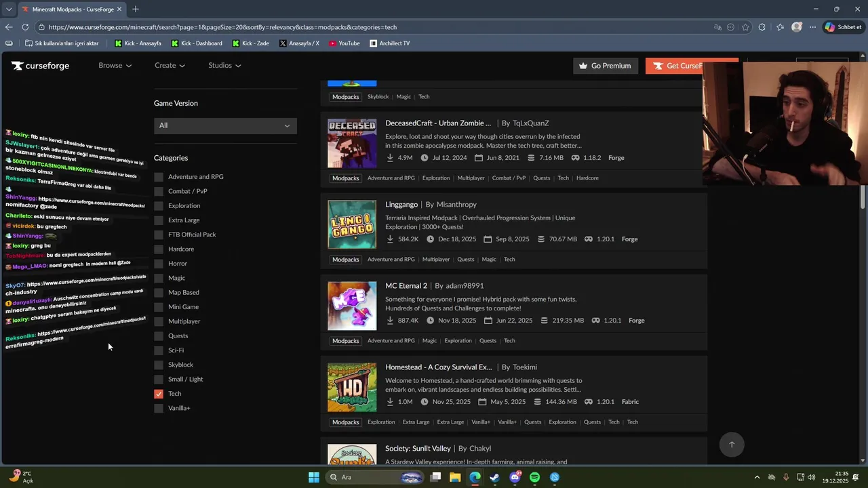Show hidden system tray icons

tap(757, 477)
